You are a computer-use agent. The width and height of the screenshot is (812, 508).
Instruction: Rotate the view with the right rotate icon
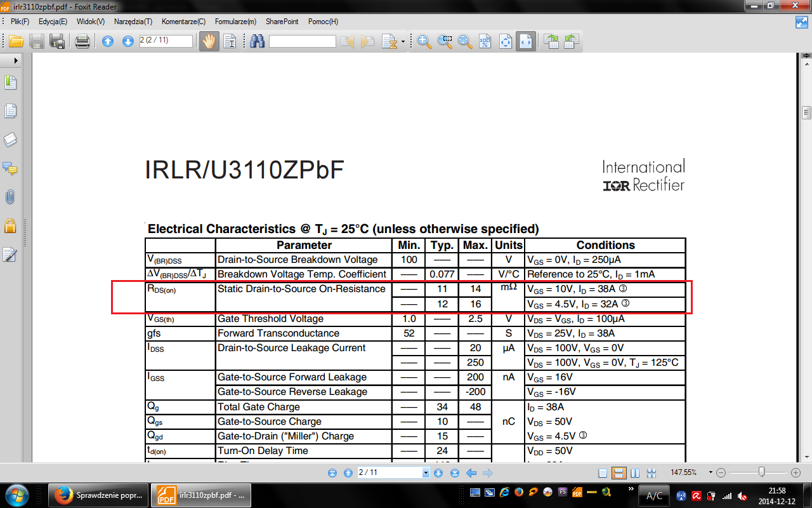[572, 42]
